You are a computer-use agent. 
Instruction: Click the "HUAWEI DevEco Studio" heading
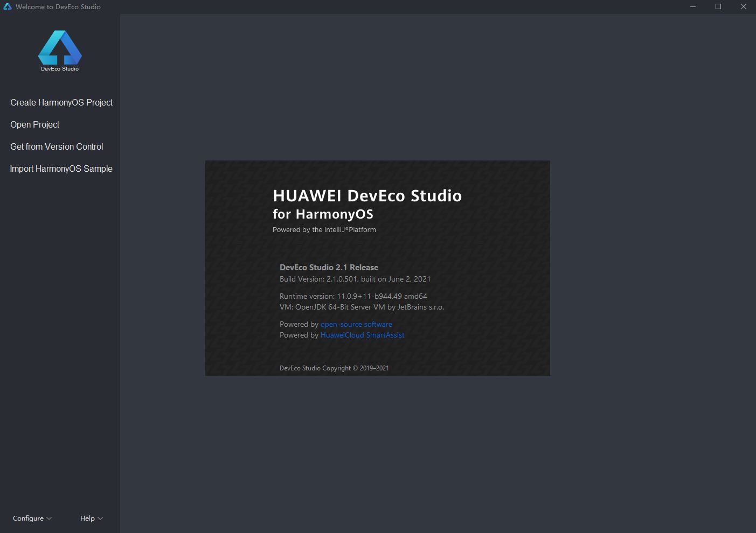367,195
